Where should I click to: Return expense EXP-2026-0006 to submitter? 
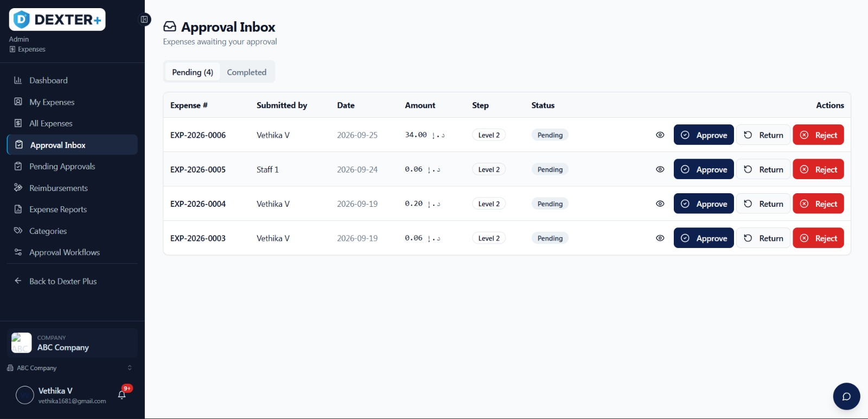pos(763,135)
